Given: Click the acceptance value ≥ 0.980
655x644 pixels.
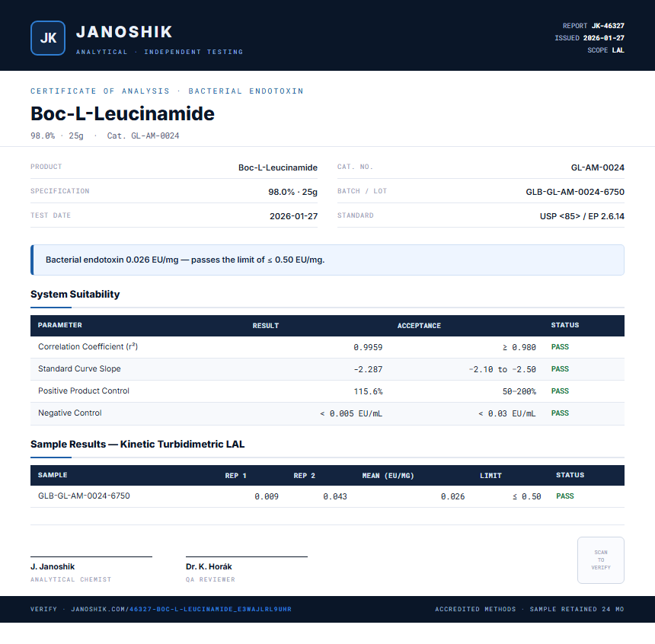Looking at the screenshot, I should pos(519,347).
